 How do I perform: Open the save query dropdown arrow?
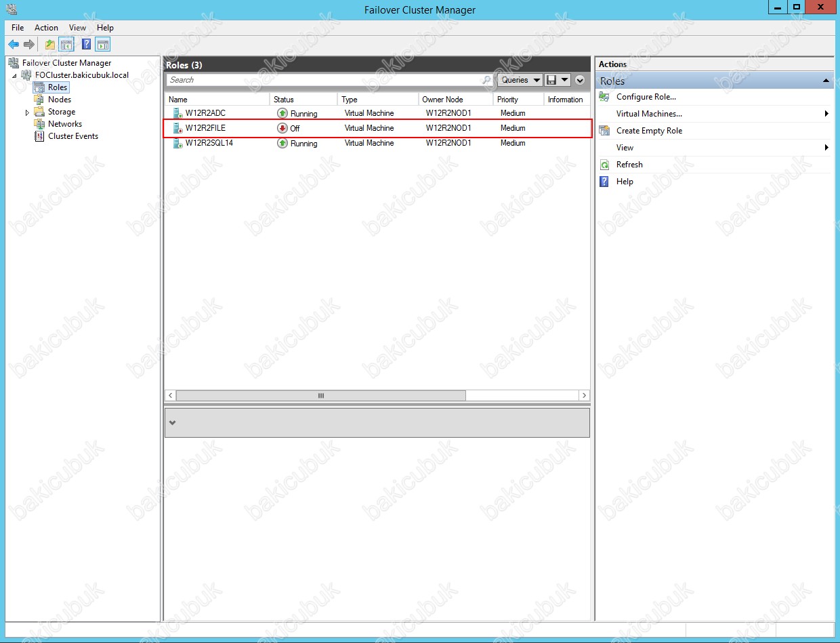[565, 80]
